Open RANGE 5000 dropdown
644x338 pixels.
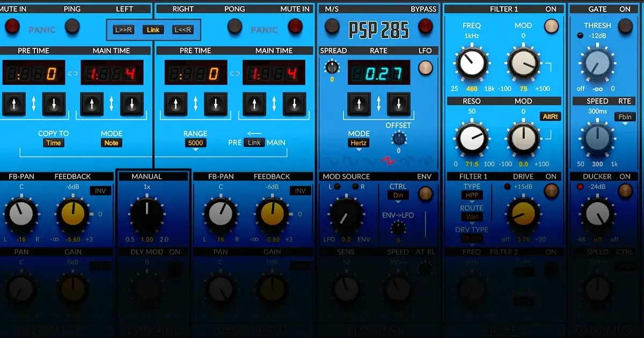[195, 143]
